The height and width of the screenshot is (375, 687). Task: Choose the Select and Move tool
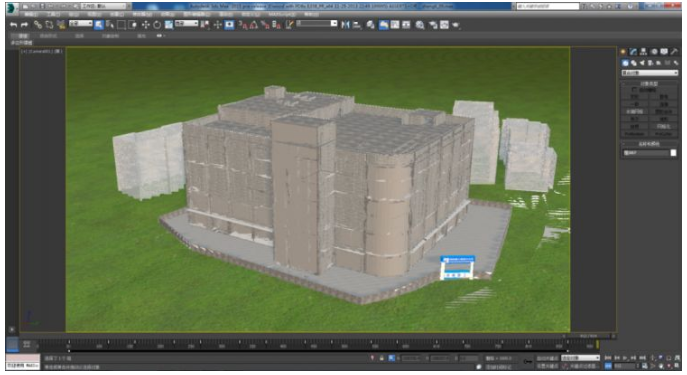point(145,25)
